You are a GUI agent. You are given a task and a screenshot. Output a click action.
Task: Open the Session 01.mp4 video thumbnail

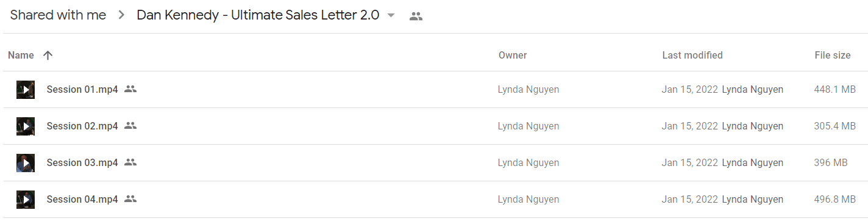[x=26, y=90]
